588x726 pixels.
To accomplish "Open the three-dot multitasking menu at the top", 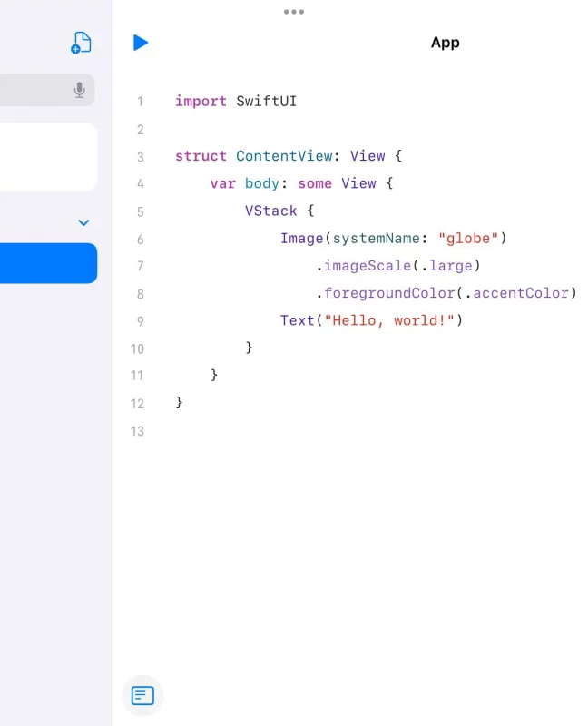I will coord(294,12).
